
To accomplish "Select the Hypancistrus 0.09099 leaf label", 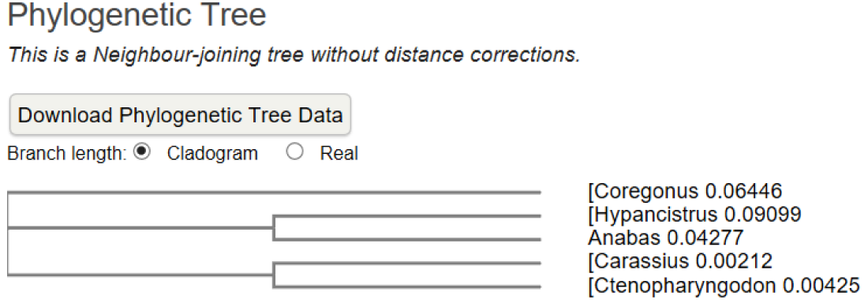I will point(694,215).
